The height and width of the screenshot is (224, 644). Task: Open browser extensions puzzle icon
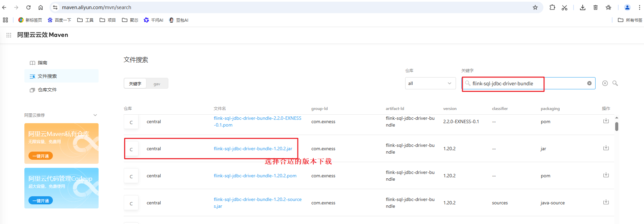tap(552, 7)
